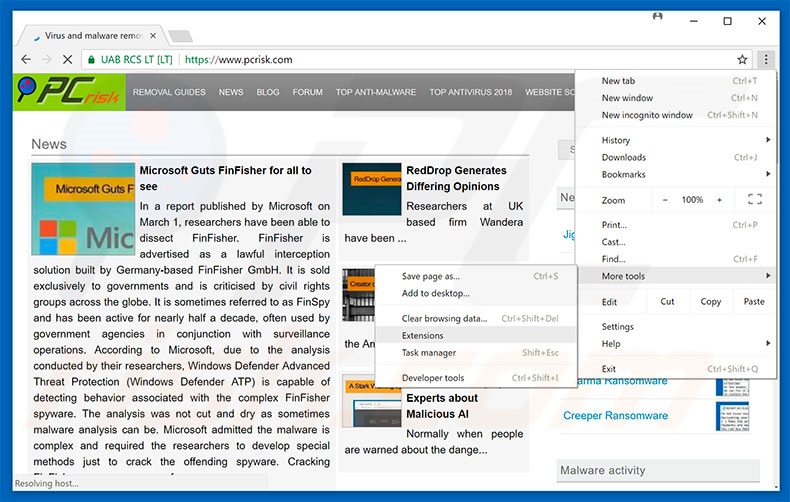
Task: Open a new tab with the new tab button
Action: point(180,36)
